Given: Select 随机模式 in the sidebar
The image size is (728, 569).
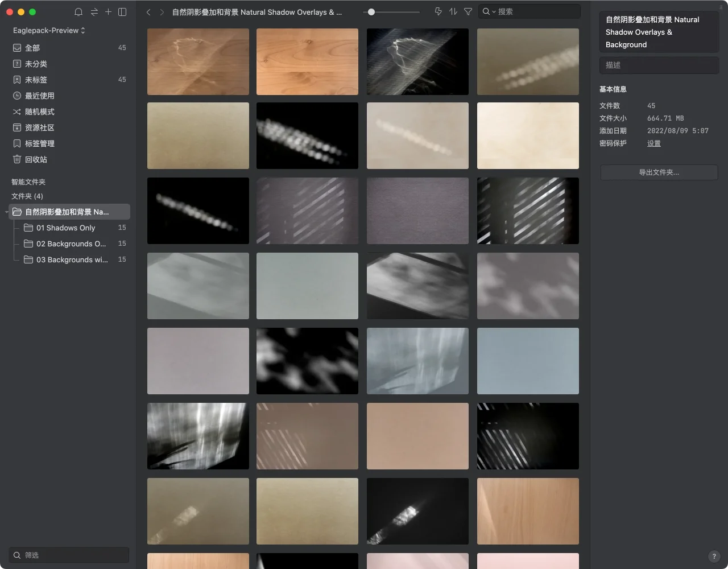Looking at the screenshot, I should pos(69,112).
